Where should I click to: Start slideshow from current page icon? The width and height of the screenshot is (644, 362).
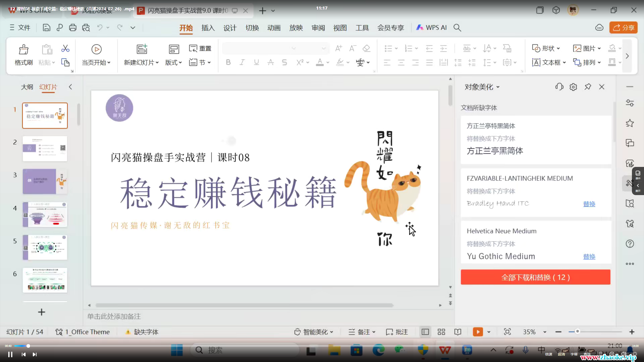tap(96, 50)
